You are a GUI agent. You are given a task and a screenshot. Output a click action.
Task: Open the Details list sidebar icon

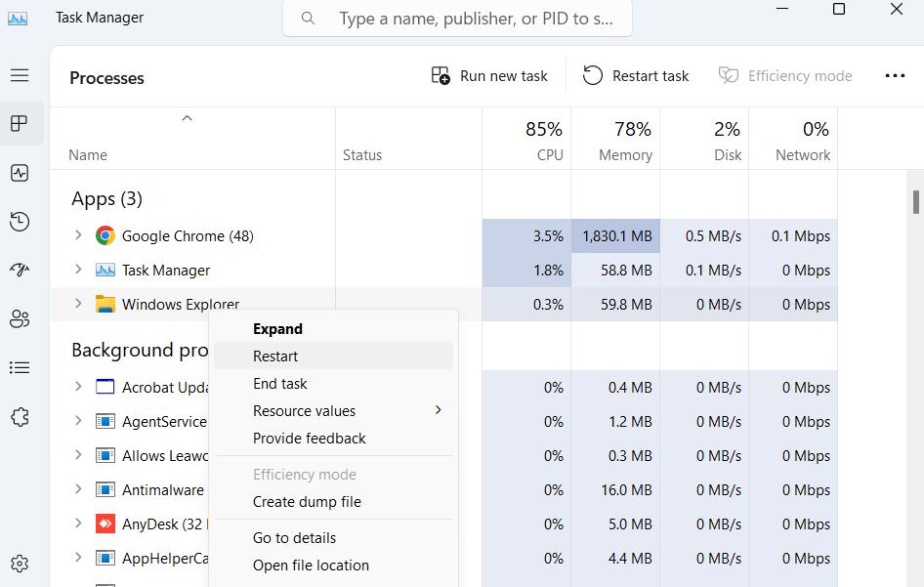20,368
